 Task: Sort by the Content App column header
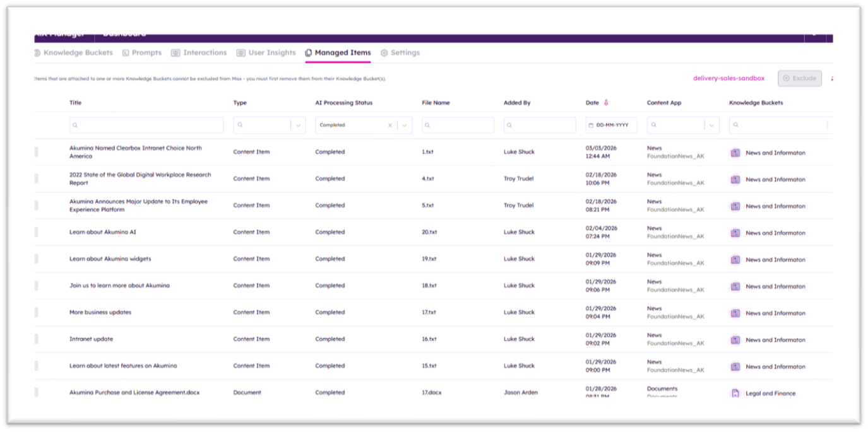coord(664,102)
